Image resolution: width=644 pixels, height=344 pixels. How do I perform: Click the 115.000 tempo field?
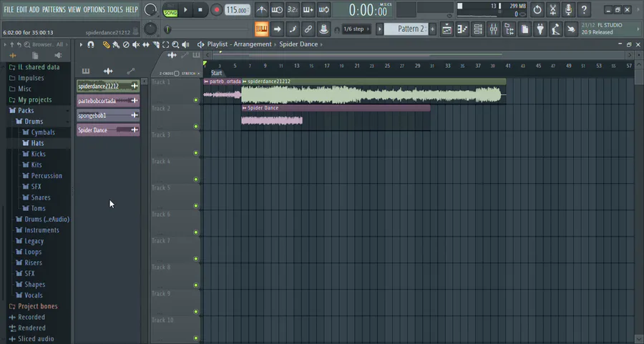tap(238, 10)
